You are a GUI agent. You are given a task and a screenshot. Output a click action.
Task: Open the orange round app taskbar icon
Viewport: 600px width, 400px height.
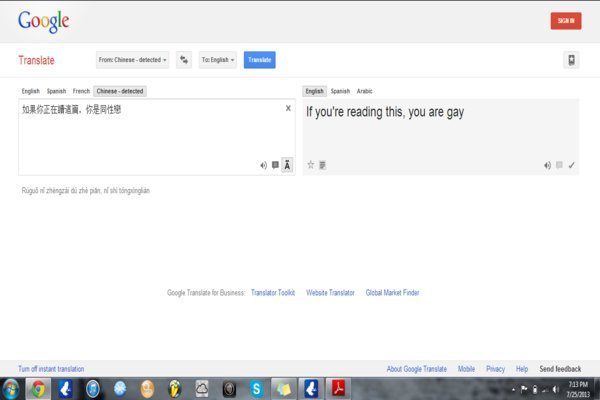[x=147, y=389]
